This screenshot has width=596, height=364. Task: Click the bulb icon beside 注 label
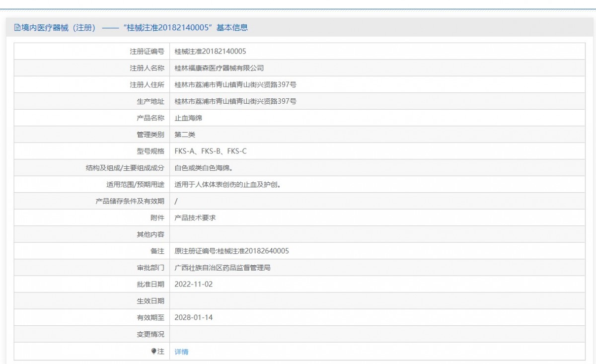pyautogui.click(x=154, y=351)
